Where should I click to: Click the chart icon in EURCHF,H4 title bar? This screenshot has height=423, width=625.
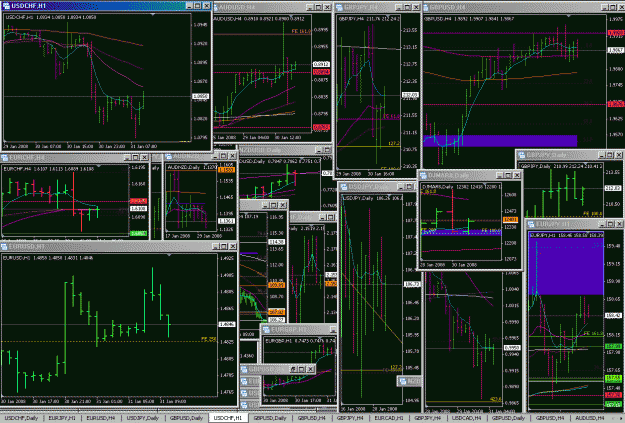tap(5, 157)
